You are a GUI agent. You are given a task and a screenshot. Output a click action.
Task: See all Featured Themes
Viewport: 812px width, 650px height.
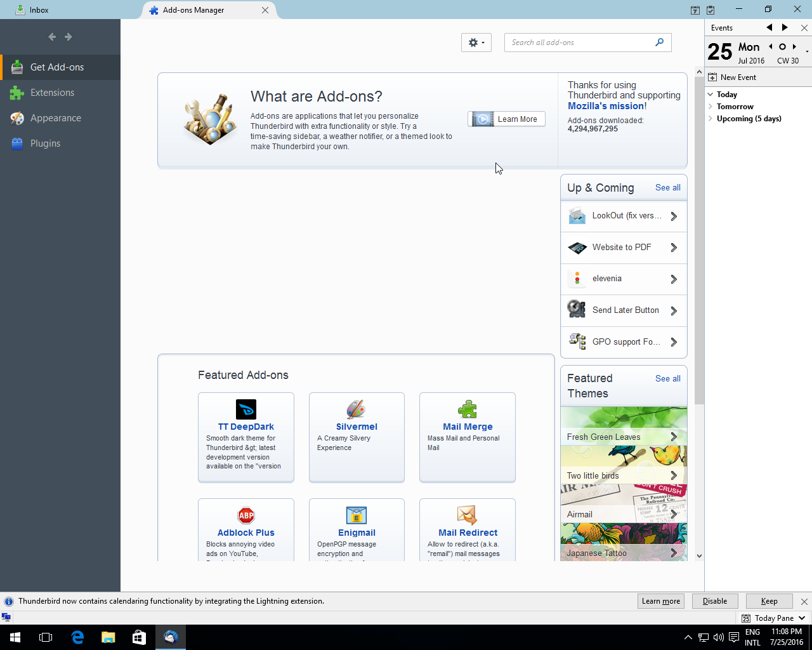667,379
